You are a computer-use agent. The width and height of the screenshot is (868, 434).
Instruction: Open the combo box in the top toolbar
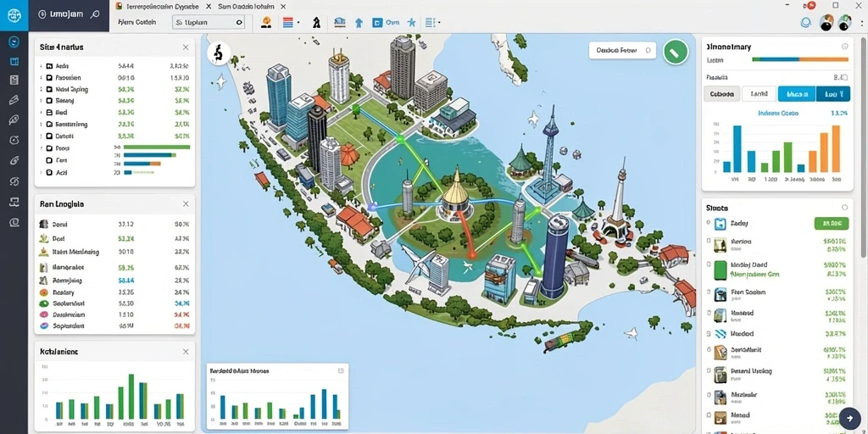coord(209,23)
